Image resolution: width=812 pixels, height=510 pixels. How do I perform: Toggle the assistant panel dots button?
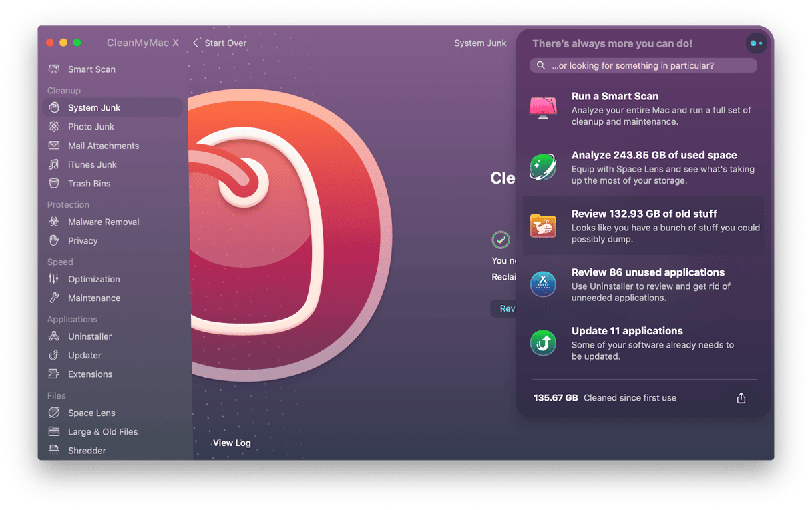[x=756, y=43]
